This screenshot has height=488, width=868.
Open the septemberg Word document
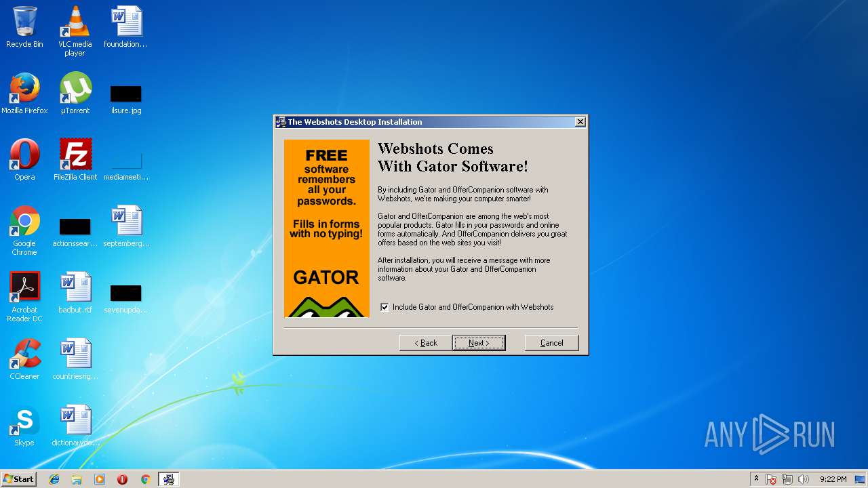coord(125,226)
